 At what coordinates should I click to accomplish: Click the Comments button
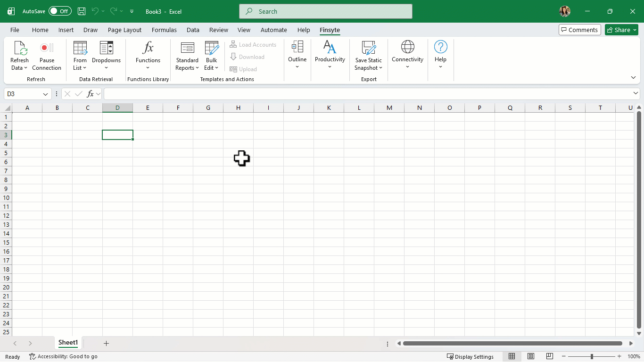coord(579,30)
